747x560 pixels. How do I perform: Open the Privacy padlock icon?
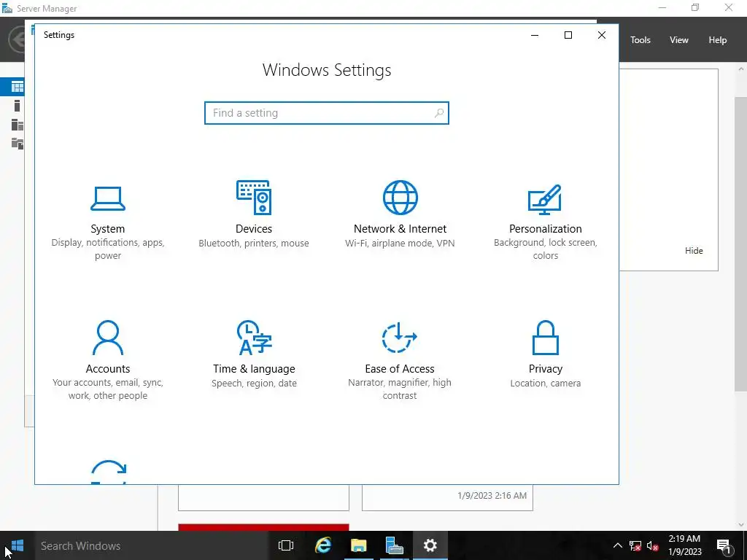pos(545,337)
